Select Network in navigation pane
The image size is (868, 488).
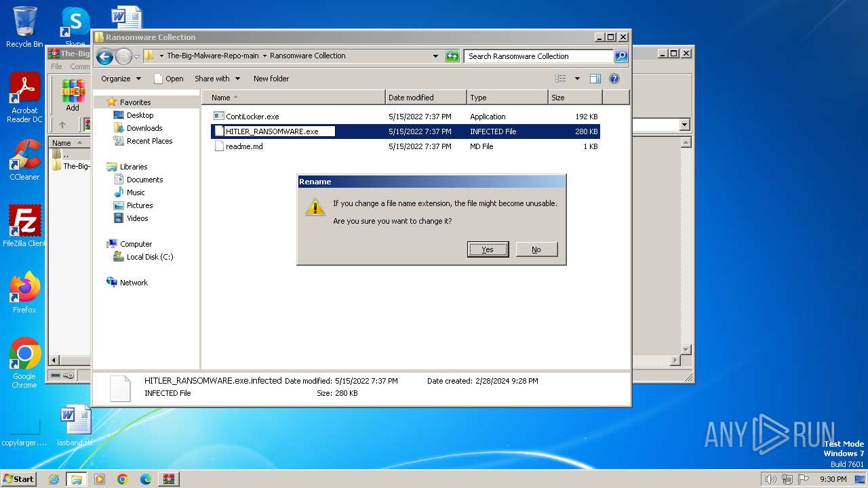[134, 283]
